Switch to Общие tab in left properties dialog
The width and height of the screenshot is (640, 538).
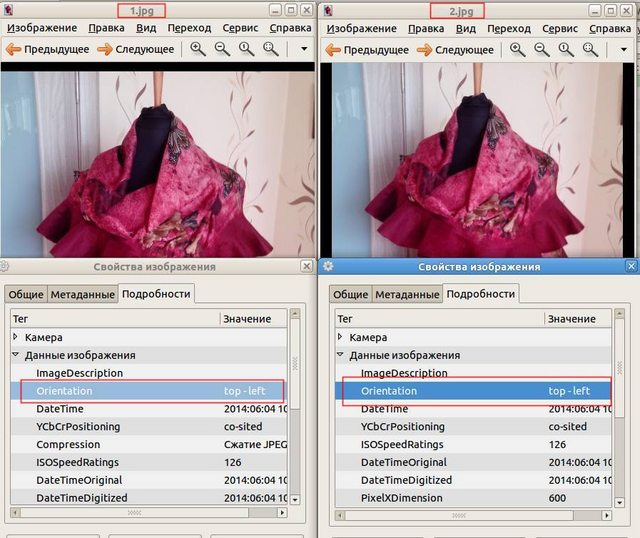tap(26, 294)
